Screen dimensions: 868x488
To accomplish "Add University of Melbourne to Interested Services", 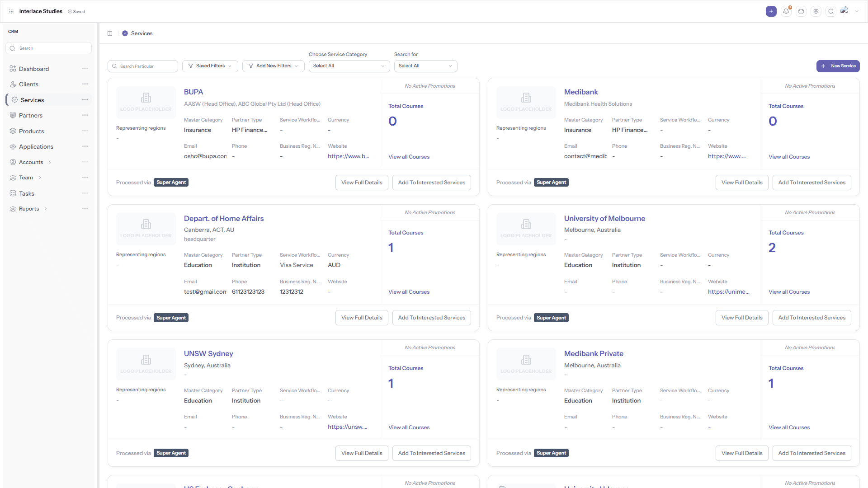I will click(x=812, y=318).
